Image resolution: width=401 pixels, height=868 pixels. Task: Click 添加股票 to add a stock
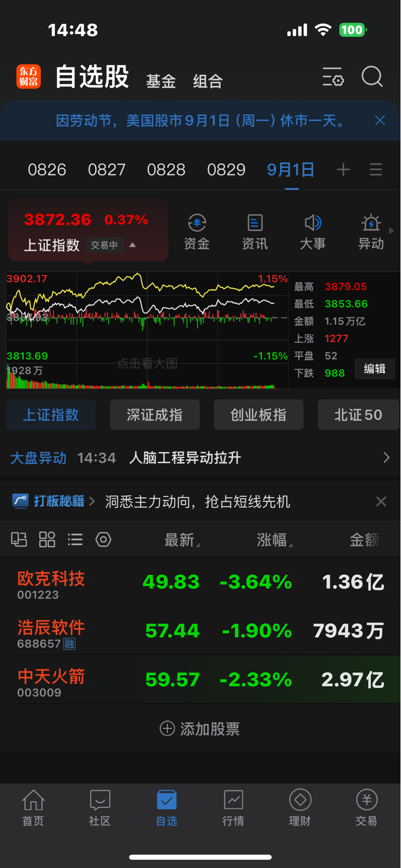coord(200,729)
